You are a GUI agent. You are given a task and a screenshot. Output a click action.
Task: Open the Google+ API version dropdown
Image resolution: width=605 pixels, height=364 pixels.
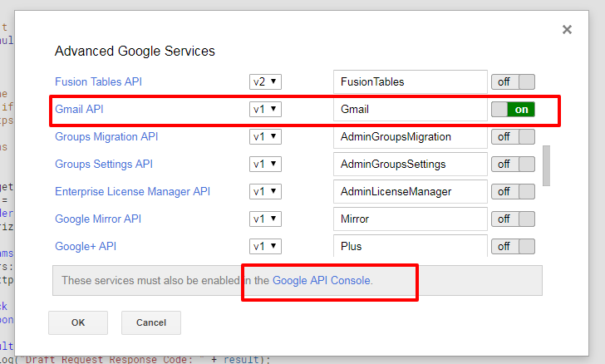pyautogui.click(x=265, y=246)
